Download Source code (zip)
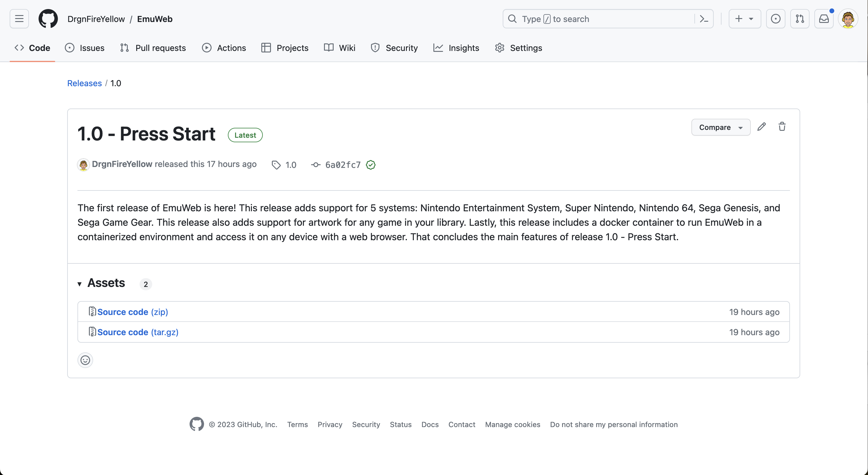The image size is (868, 475). coord(132,312)
